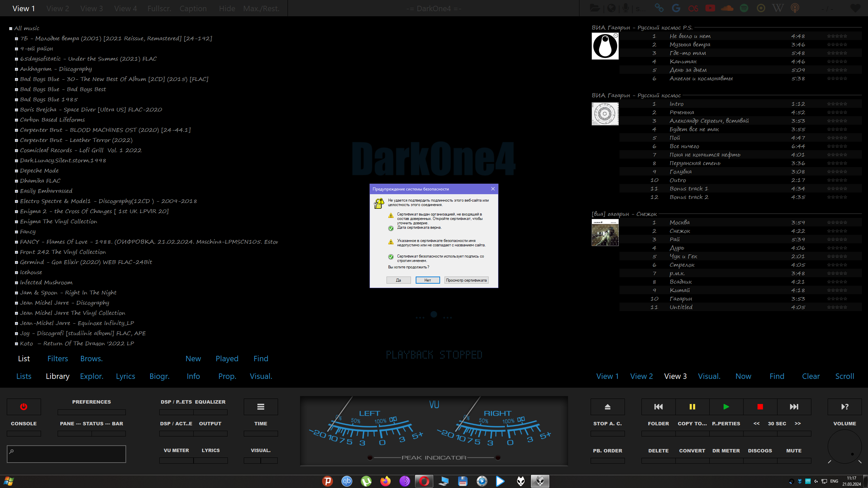Toggle the MUTE button

pos(794,451)
